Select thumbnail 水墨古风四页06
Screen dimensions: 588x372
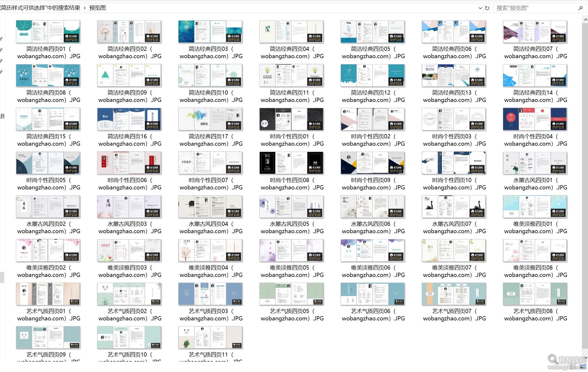coord(373,207)
